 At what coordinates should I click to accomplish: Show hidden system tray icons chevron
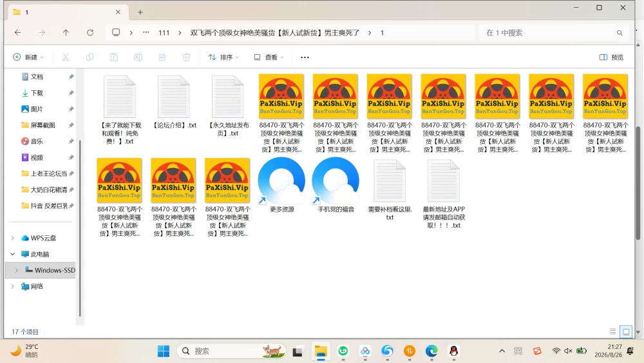(x=502, y=351)
